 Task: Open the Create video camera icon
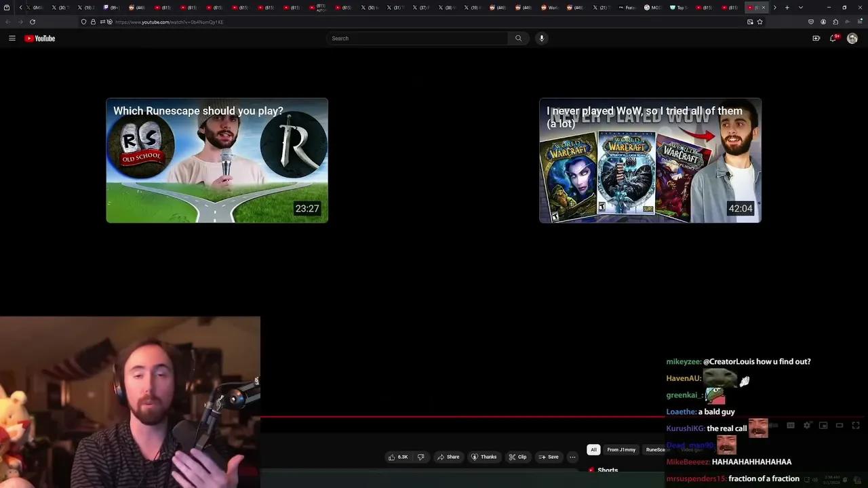point(816,39)
